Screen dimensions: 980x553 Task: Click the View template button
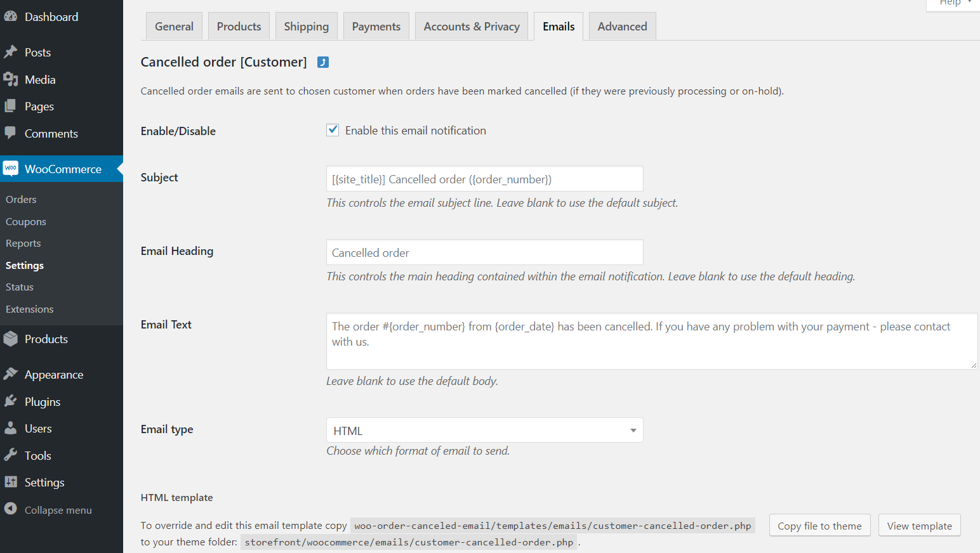[920, 526]
